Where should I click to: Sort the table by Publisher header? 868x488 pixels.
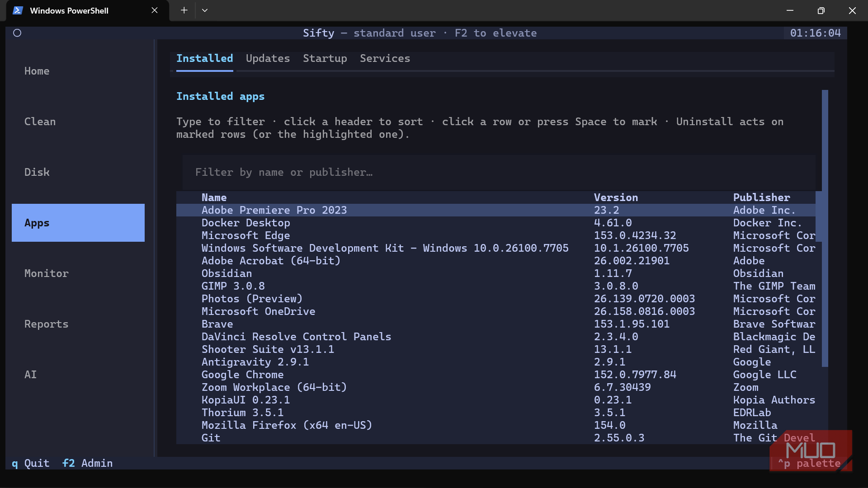tap(761, 197)
